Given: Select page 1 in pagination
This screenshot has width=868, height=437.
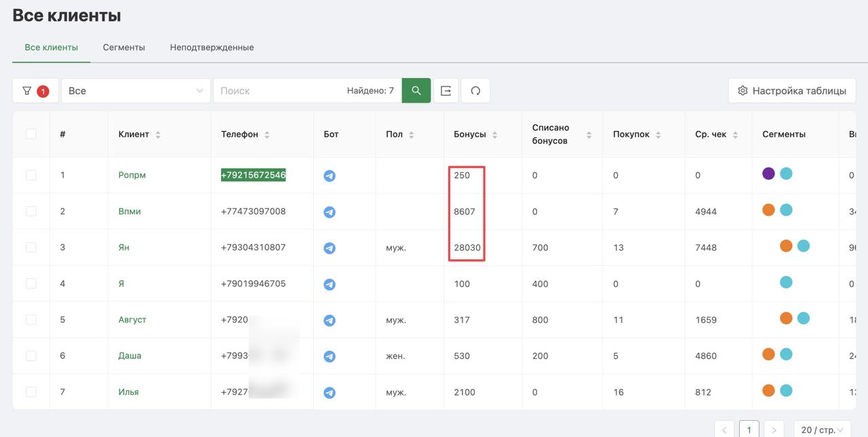Looking at the screenshot, I should coord(749,430).
